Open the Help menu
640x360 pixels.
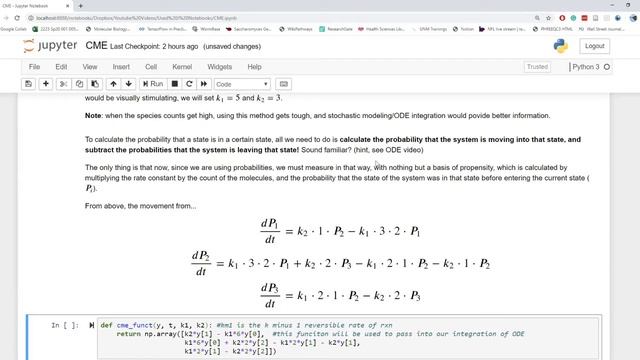[254, 67]
